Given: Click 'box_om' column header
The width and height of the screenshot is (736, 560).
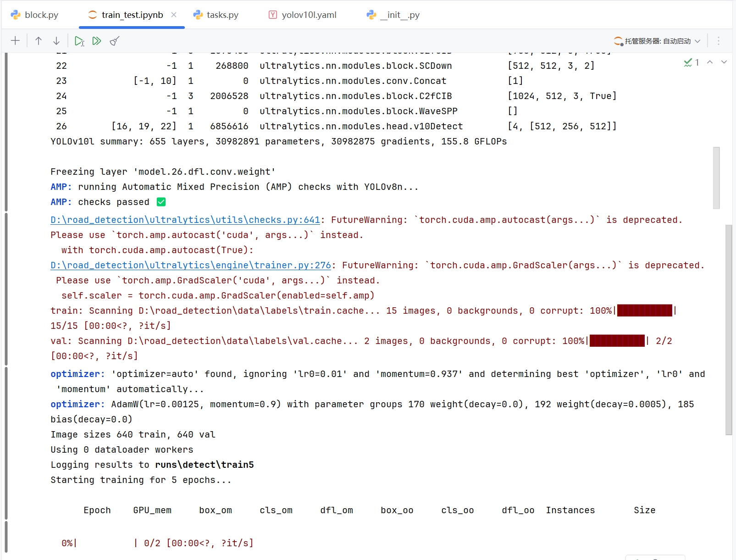Looking at the screenshot, I should (x=216, y=510).
